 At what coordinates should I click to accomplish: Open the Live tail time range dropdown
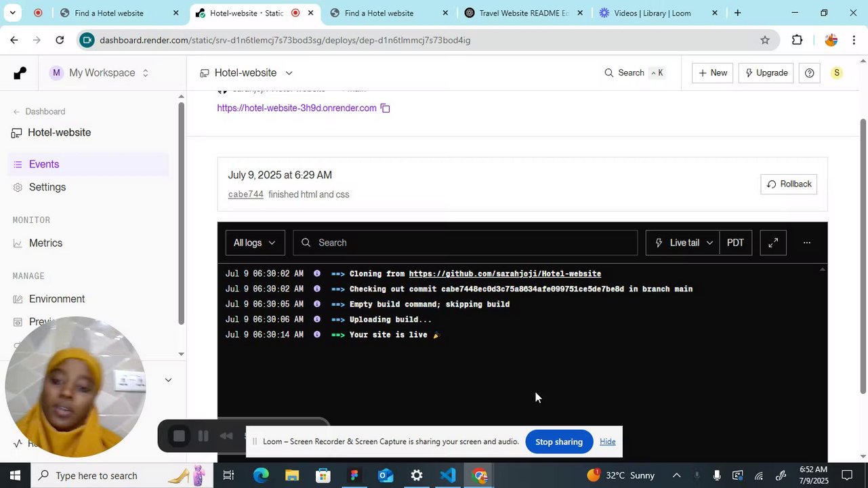click(x=683, y=243)
